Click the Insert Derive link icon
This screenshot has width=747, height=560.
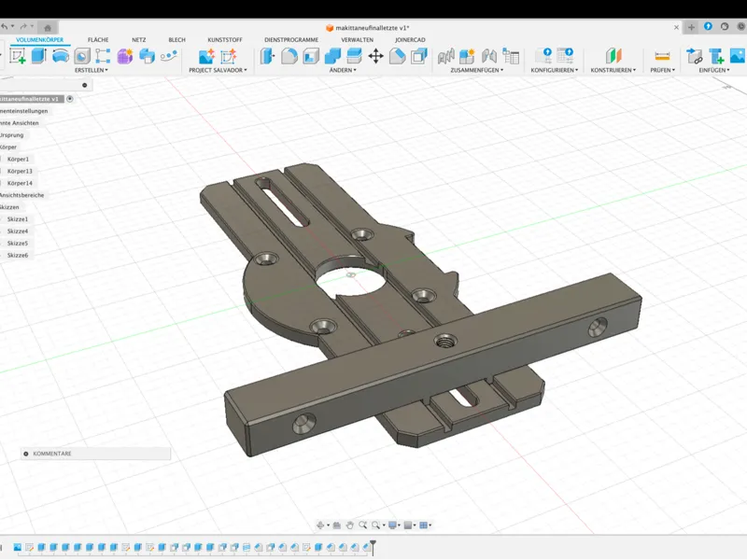[x=695, y=56]
